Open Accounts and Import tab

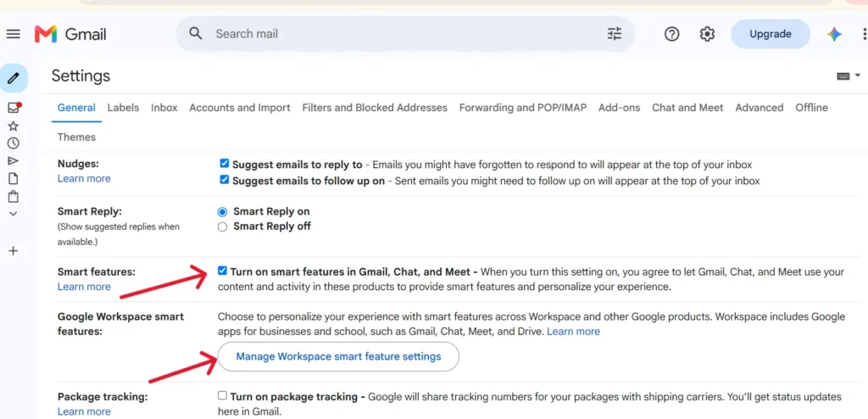[x=240, y=108]
